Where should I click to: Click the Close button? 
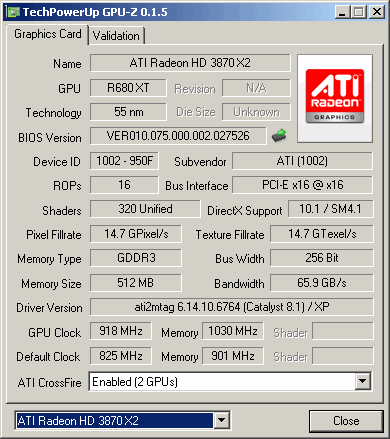346,421
